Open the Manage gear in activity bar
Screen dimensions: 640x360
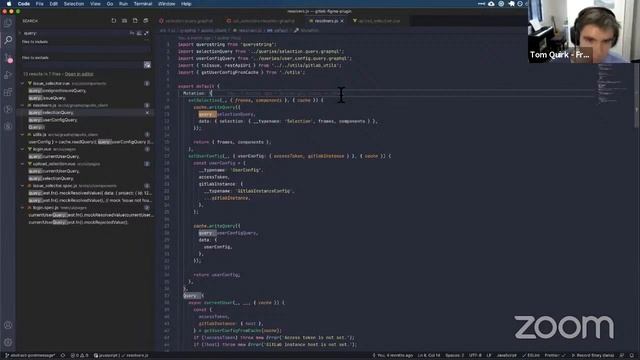pos(8,342)
